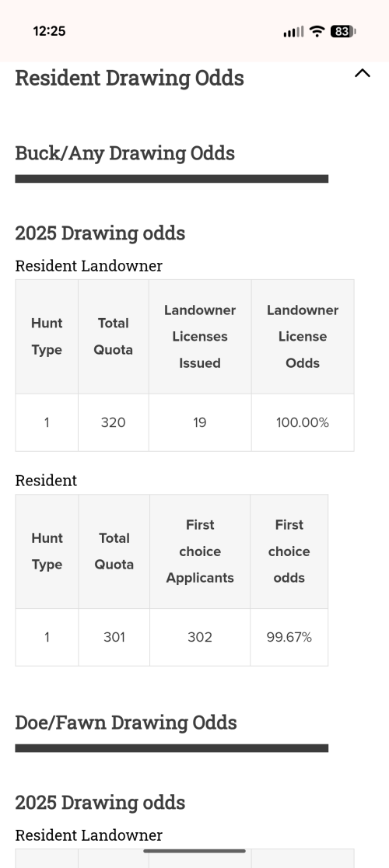389x868 pixels.
Task: Tap the Landowner Licenses Issued column header
Action: pyautogui.click(x=200, y=337)
